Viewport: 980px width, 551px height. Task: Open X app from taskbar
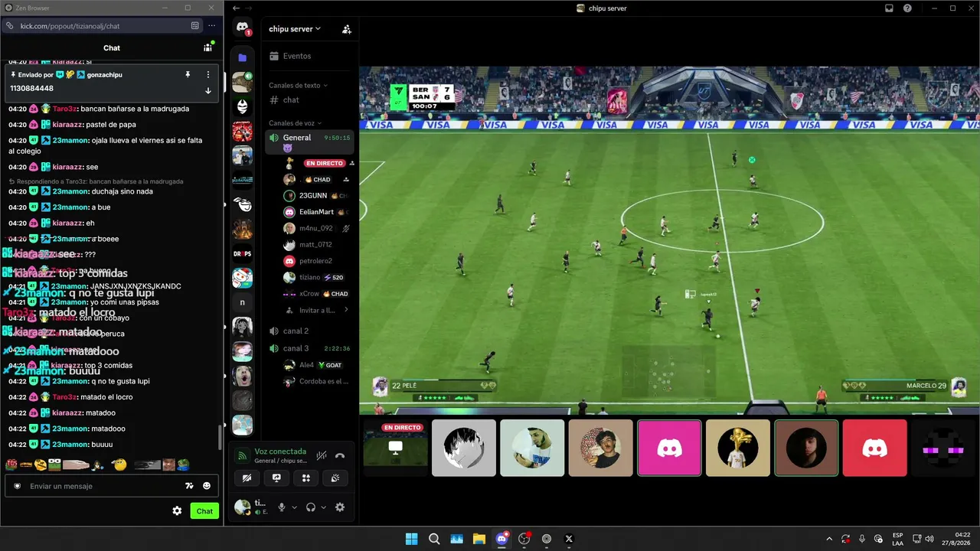coord(569,539)
